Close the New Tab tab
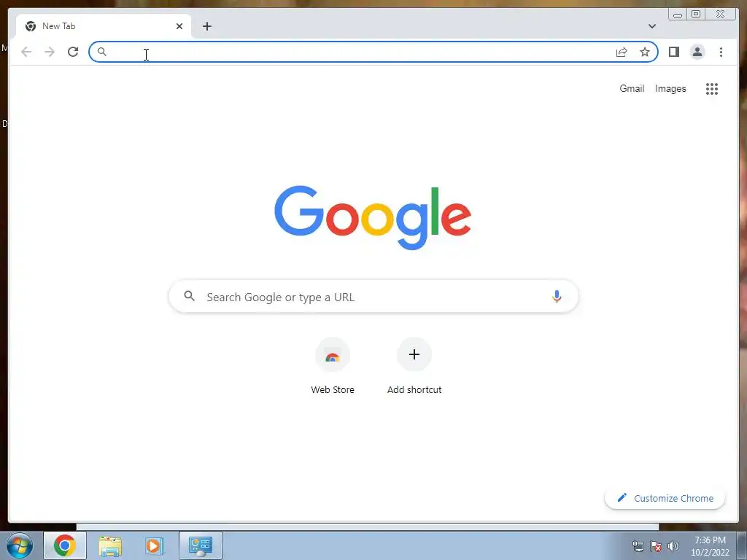This screenshot has height=560, width=747. pos(179,26)
